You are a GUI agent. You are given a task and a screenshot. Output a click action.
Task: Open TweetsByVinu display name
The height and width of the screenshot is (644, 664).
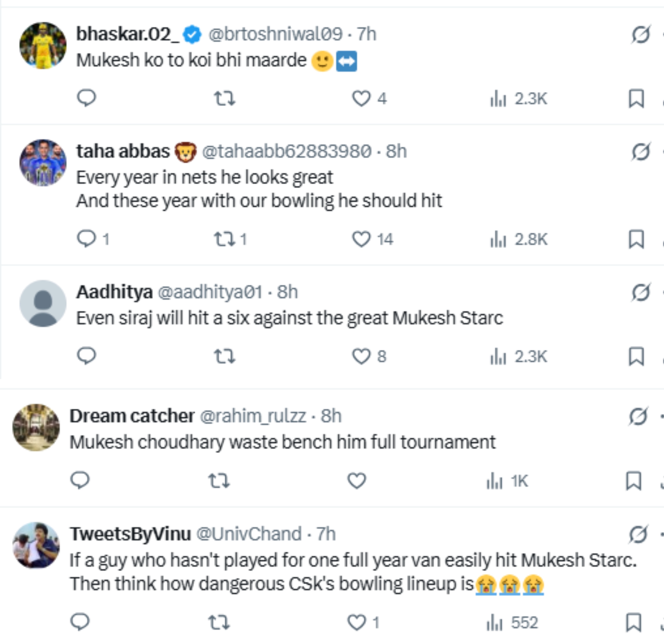pyautogui.click(x=130, y=534)
